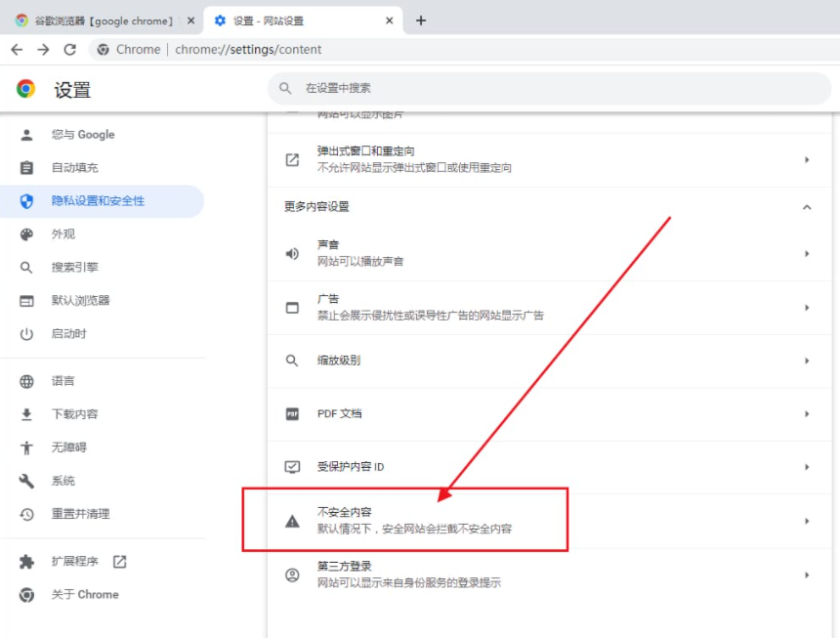Viewport: 840px width, 638px height.
Task: Click the PDF 文档 icon
Action: tap(292, 412)
